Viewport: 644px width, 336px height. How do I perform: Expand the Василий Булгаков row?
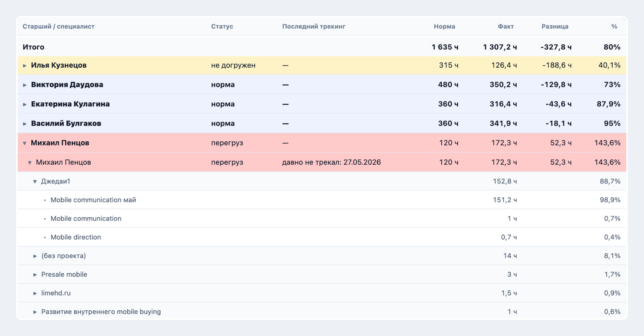coord(25,124)
